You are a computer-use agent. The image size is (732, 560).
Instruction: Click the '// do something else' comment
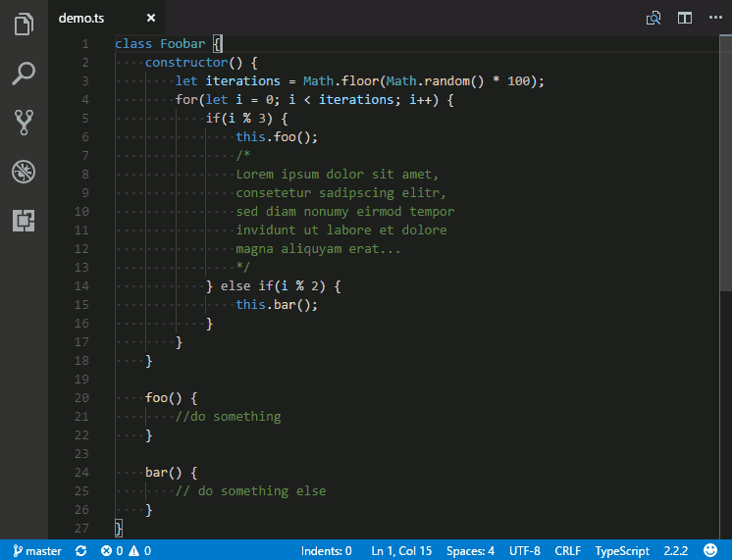point(250,491)
